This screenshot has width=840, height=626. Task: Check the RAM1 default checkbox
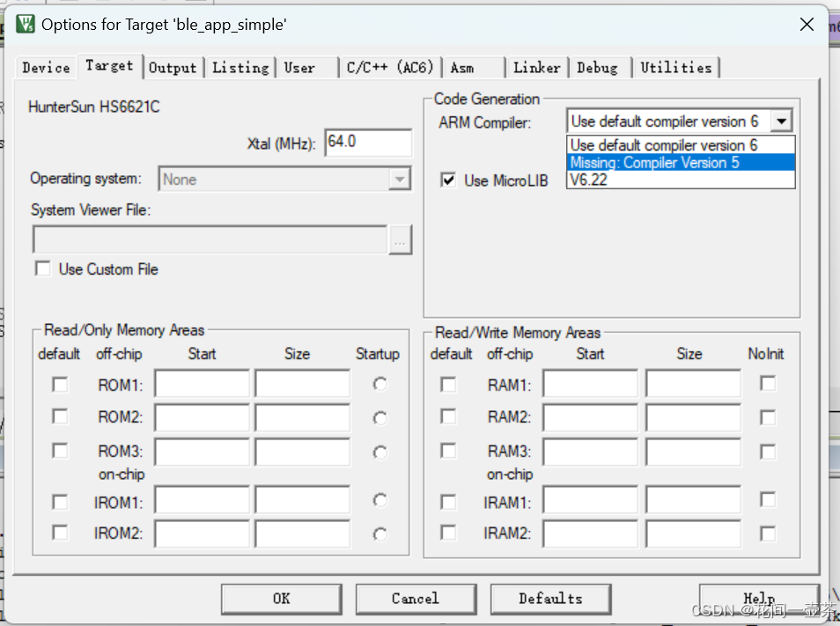[x=448, y=385]
